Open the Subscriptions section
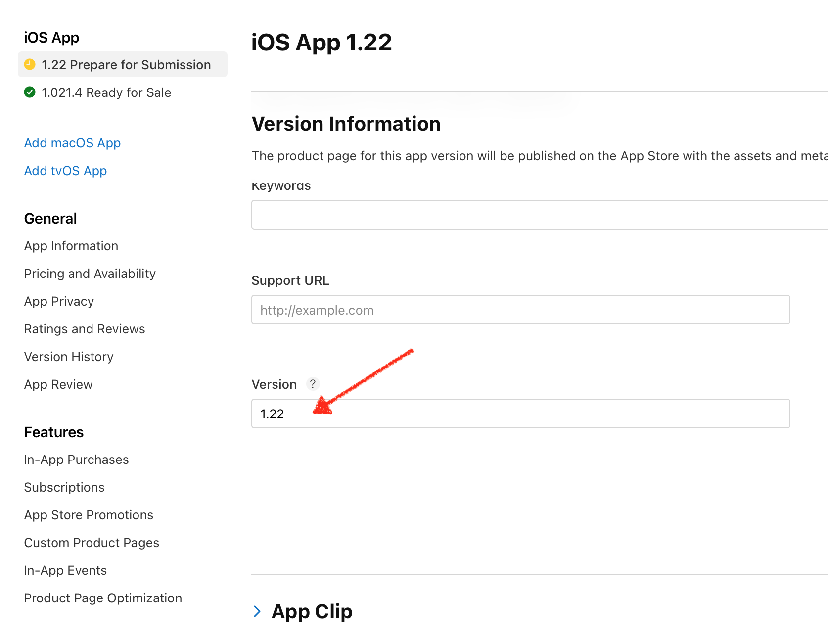Viewport: 828px width, 644px height. (x=64, y=487)
